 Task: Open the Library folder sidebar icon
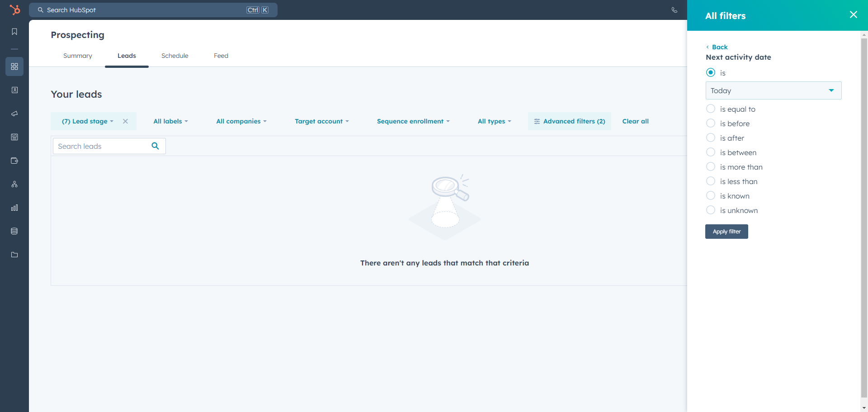[x=14, y=255]
